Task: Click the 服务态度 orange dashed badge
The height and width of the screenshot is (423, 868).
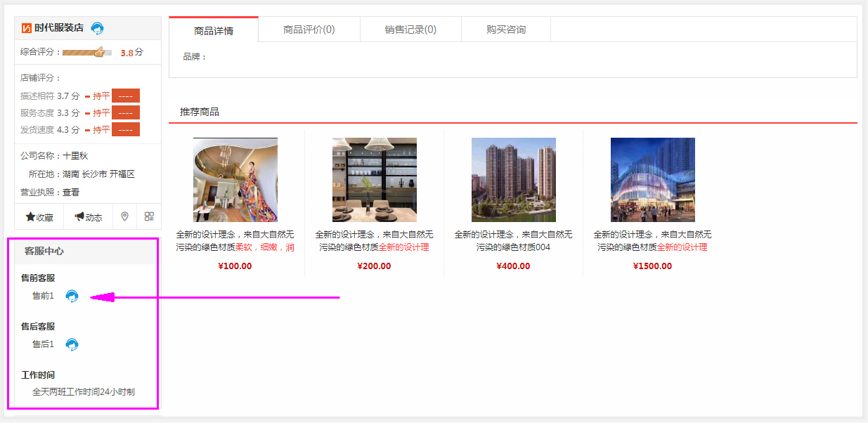Action: tap(126, 112)
